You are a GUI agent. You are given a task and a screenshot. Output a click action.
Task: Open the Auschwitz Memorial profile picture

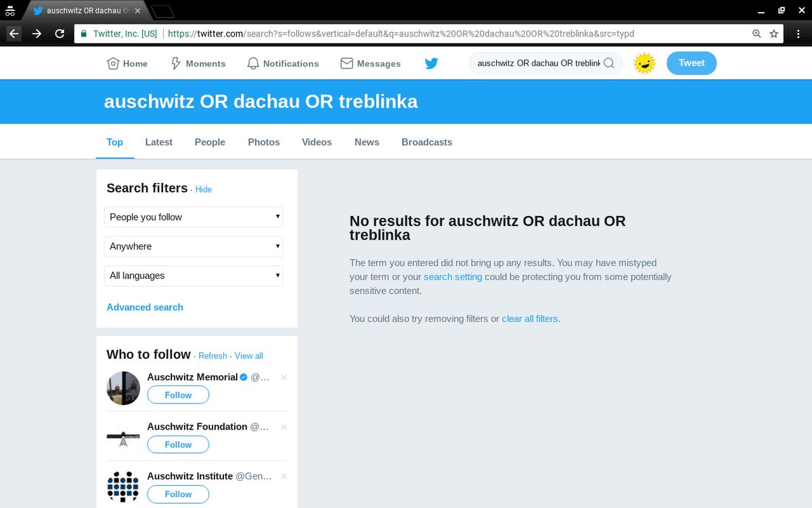[x=123, y=388]
